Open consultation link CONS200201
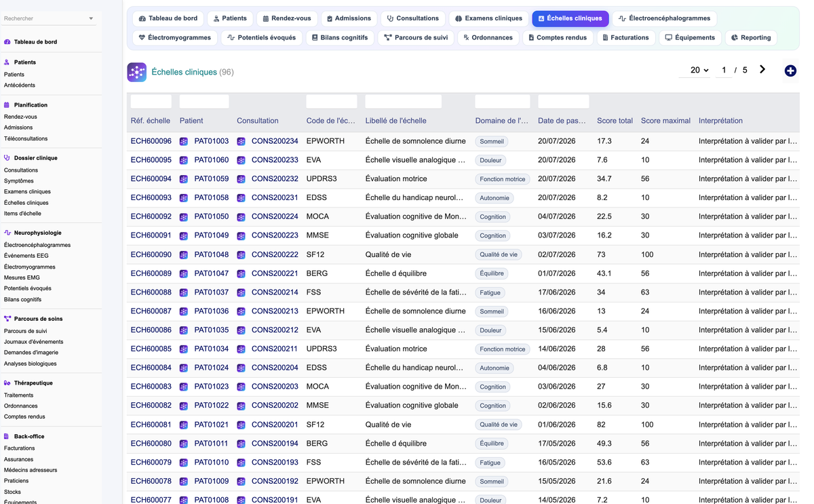Viewport: 814px width, 504px height. click(x=275, y=425)
